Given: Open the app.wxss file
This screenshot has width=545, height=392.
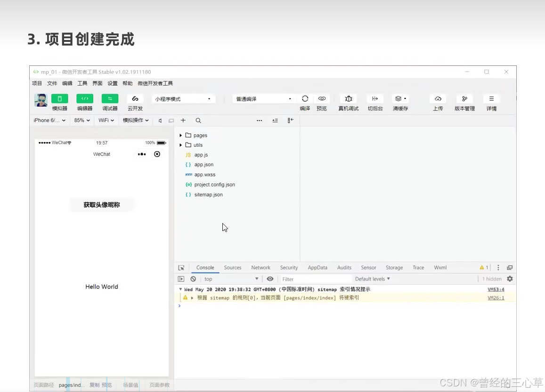Looking at the screenshot, I should (x=205, y=175).
